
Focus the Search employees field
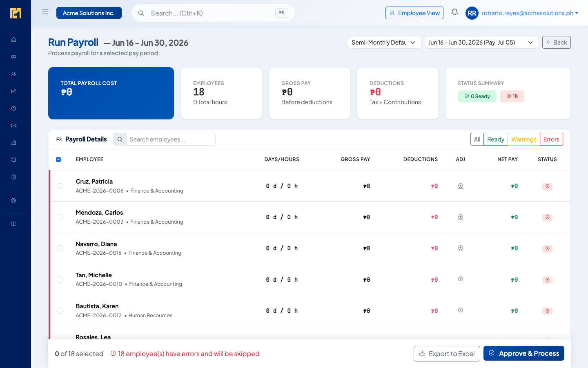coord(171,139)
